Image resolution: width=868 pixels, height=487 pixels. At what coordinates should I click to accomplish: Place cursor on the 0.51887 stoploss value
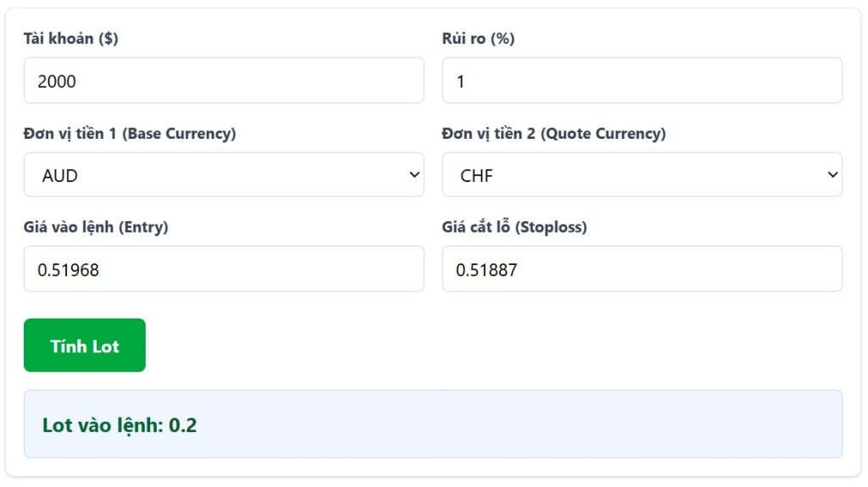coord(487,270)
